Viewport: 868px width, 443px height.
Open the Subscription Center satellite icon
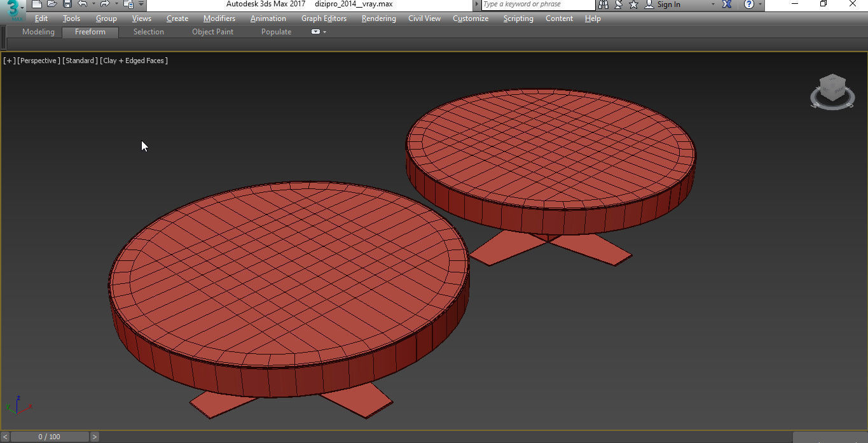tap(619, 4)
